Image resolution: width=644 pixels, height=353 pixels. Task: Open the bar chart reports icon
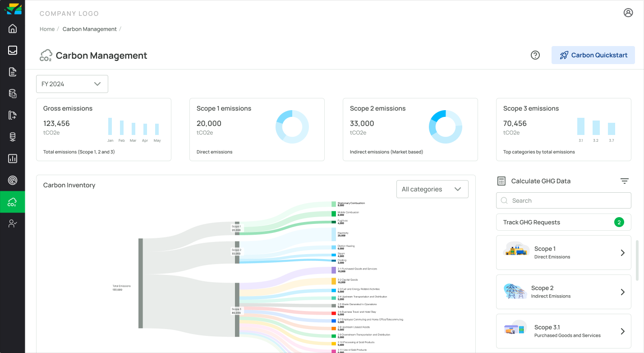coord(13,159)
